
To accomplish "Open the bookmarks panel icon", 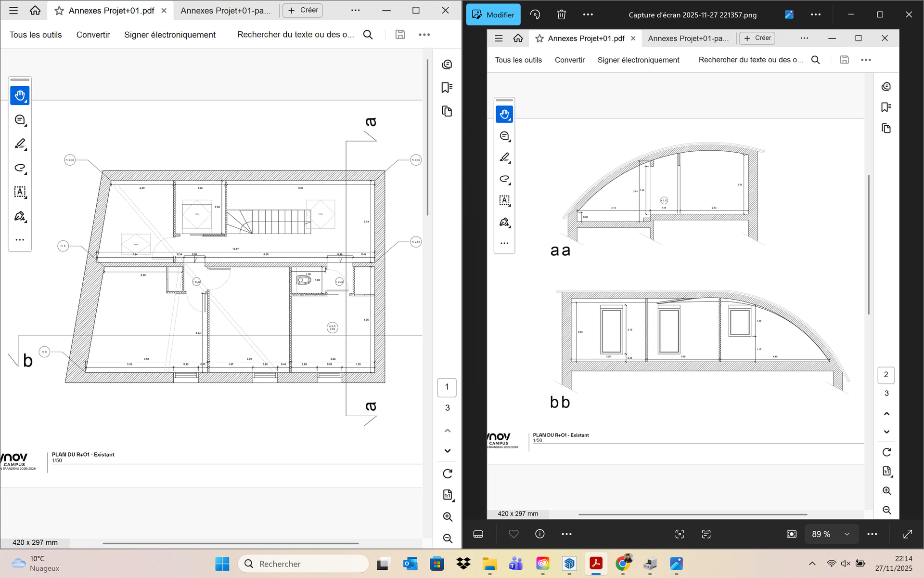I will pyautogui.click(x=447, y=88).
